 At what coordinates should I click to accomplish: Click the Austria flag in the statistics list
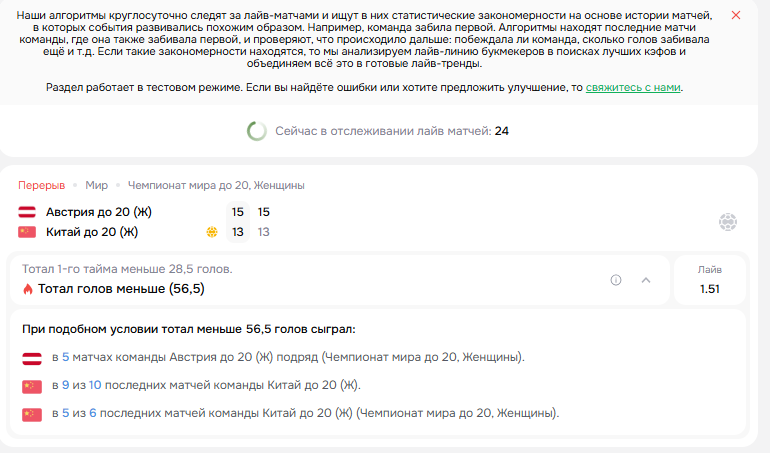tap(32, 358)
